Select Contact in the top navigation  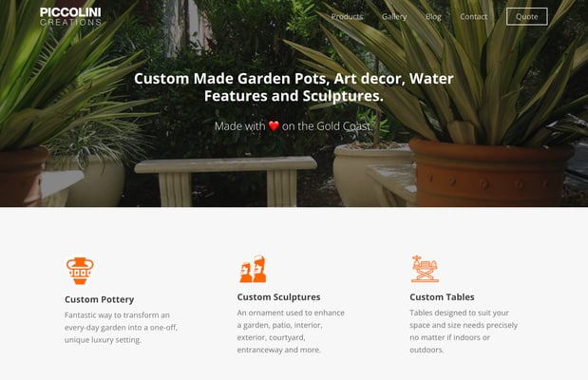[x=474, y=16]
